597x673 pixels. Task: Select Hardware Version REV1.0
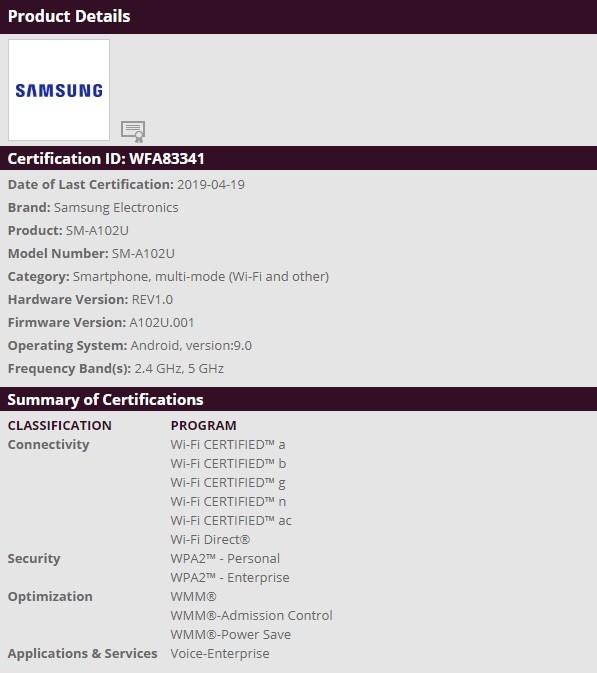pos(152,300)
